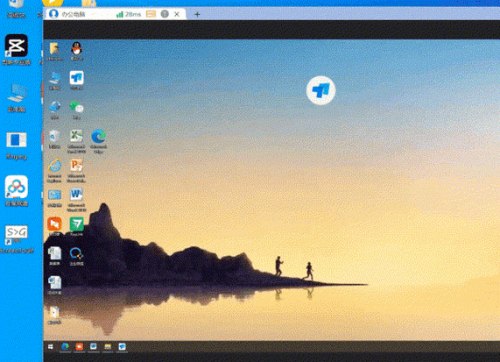The image size is (500, 362).
Task: Open File Explorer on the remote taskbar
Action: 107,347
